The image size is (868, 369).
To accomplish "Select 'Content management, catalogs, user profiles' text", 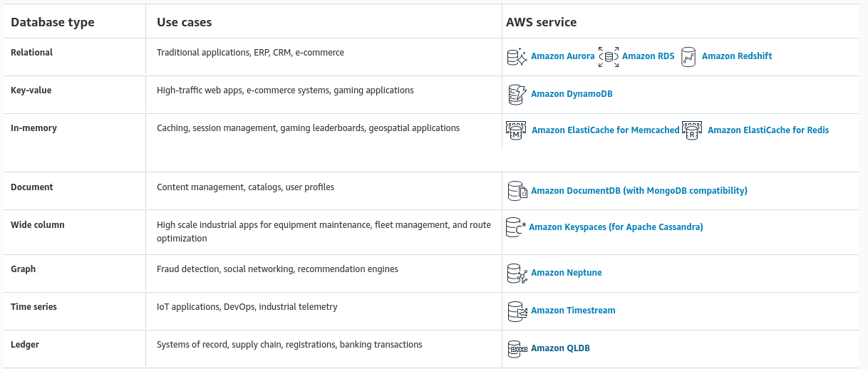I will point(245,187).
